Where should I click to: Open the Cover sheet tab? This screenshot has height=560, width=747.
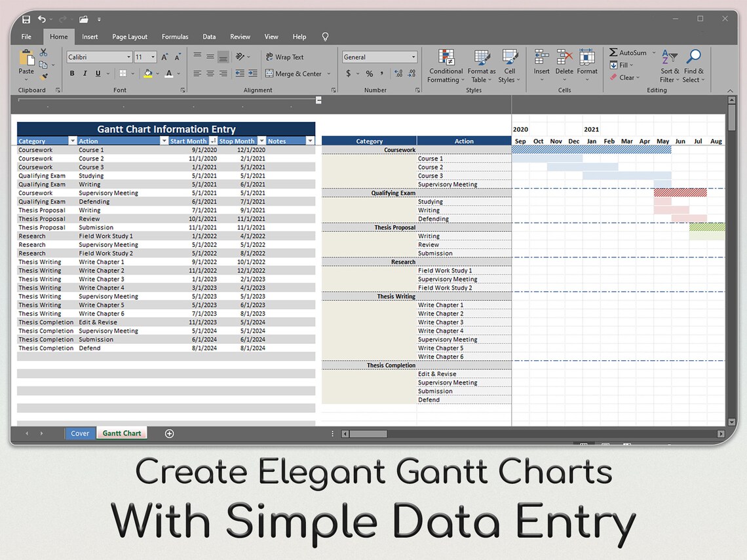pos(80,433)
